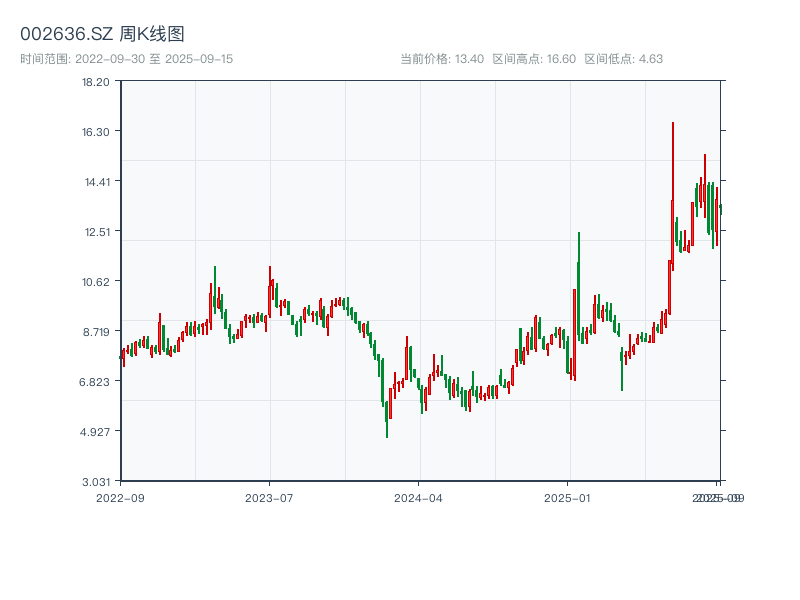800x600 pixels.
Task: Click the period high label 区间高点: 16.60
Action: point(534,59)
